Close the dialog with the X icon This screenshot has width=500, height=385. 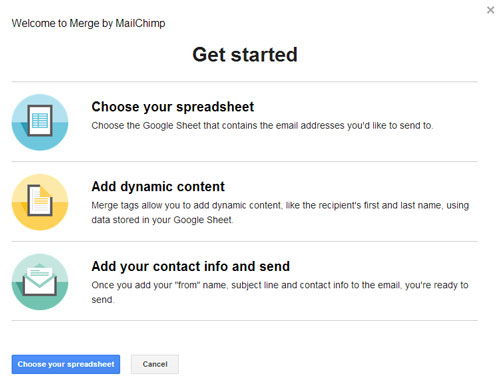490,10
